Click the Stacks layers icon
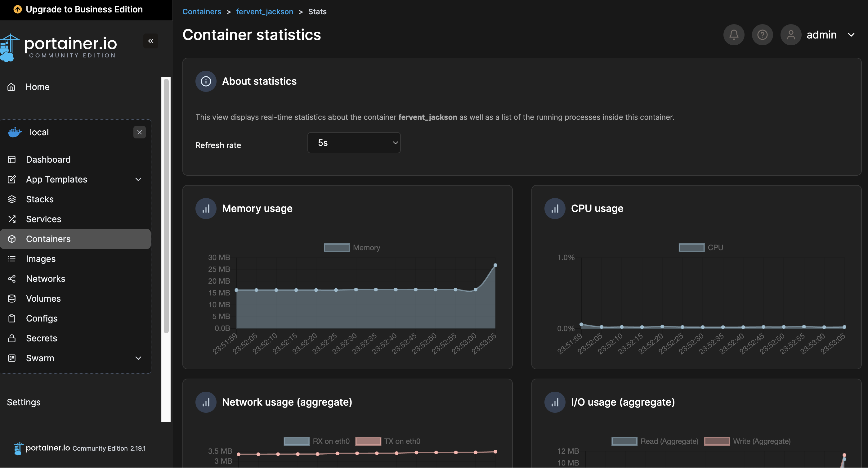 click(x=12, y=199)
